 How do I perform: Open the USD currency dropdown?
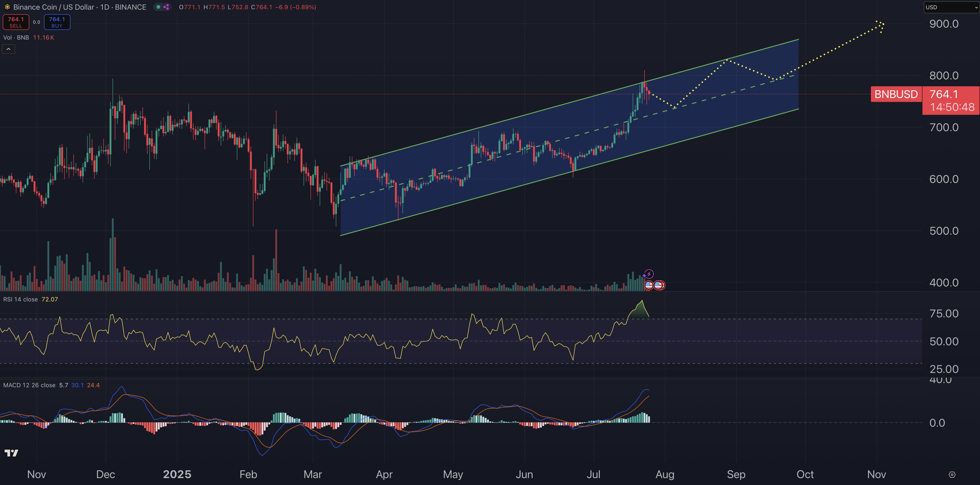(951, 7)
